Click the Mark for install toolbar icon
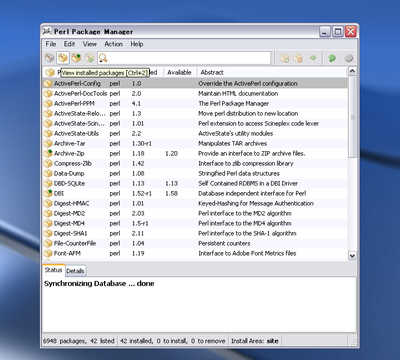The height and width of the screenshot is (360, 400). [284, 58]
